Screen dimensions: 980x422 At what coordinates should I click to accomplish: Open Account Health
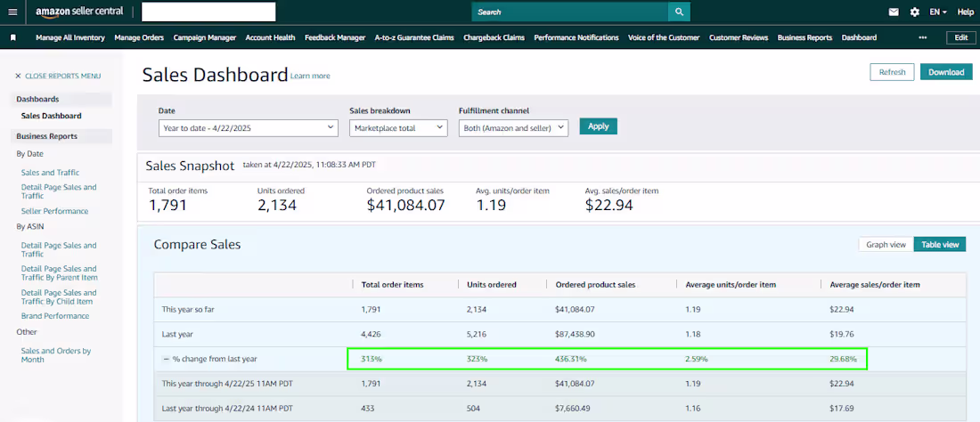(270, 37)
